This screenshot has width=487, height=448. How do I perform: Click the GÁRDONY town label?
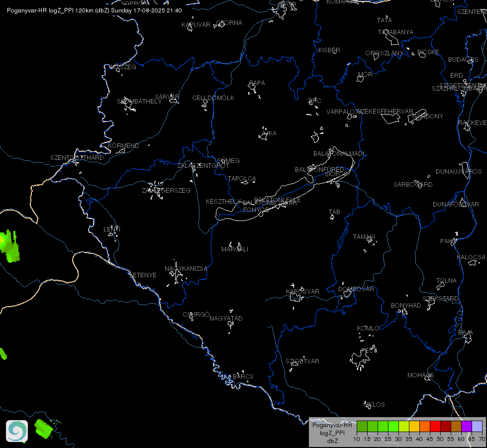[428, 116]
